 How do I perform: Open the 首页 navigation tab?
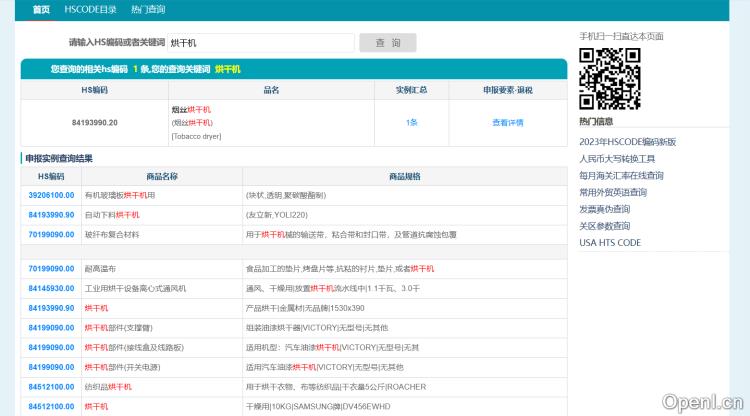tap(41, 10)
